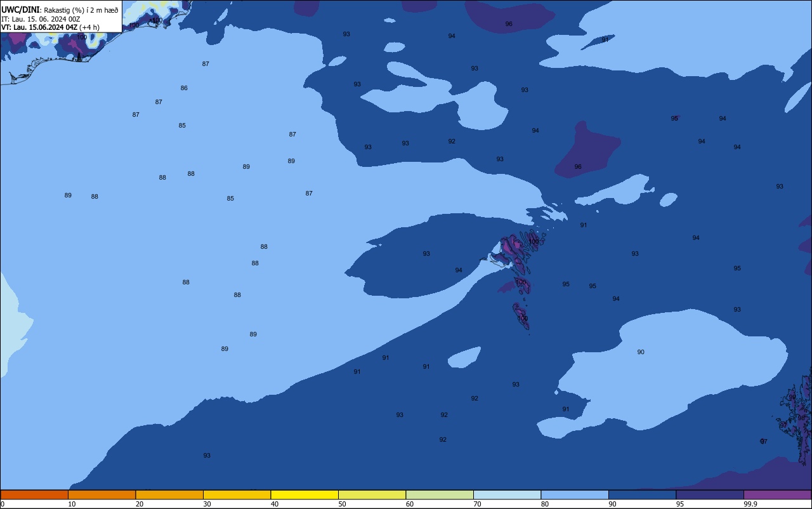The height and width of the screenshot is (509, 812).
Task: Select the 20–30 amber legend swatch
Action: 169,494
